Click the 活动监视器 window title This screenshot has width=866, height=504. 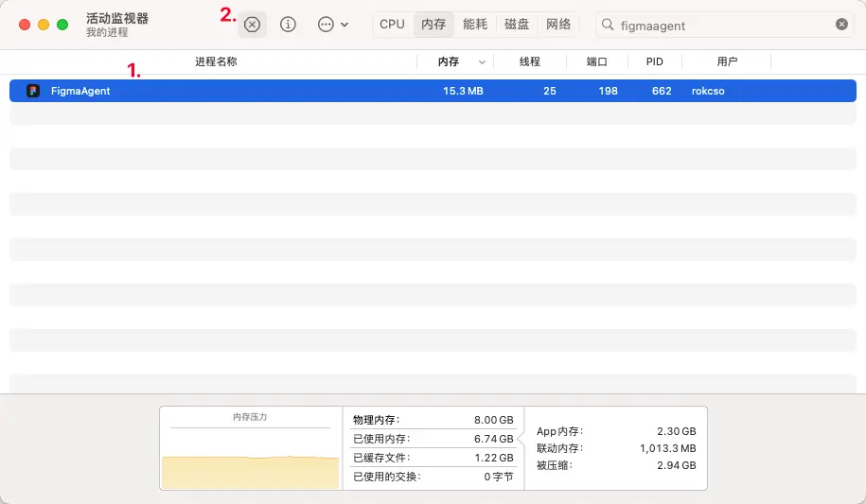point(117,18)
